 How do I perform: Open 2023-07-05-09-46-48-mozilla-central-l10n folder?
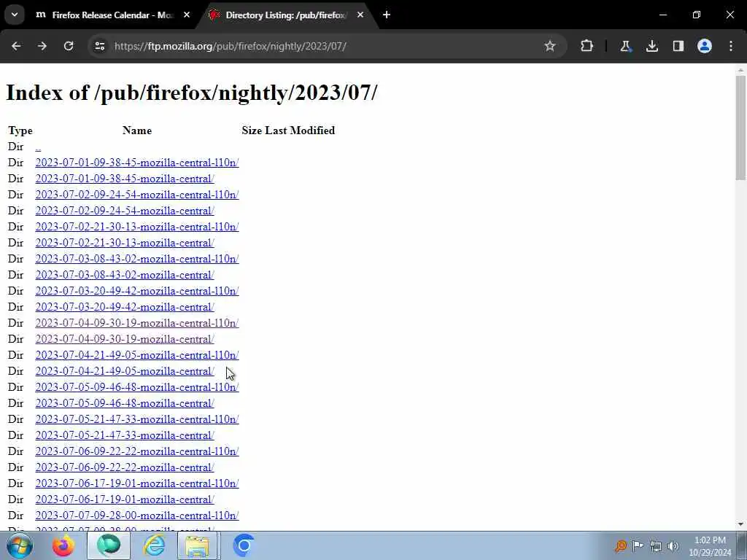(x=137, y=387)
